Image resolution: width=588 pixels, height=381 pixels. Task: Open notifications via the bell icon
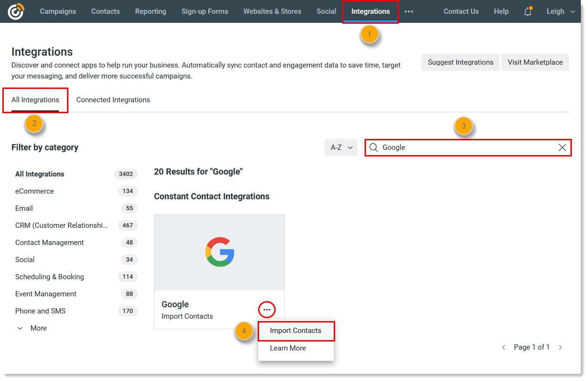(x=528, y=11)
